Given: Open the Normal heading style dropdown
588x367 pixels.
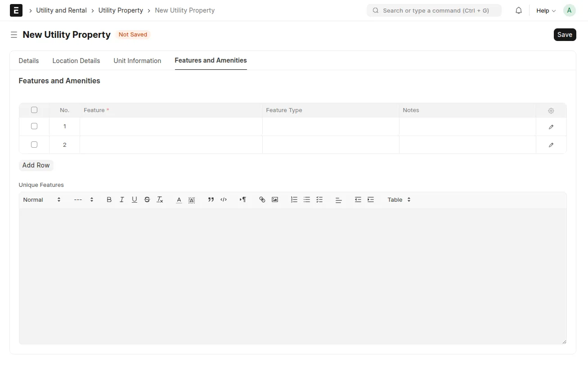Looking at the screenshot, I should pyautogui.click(x=42, y=199).
